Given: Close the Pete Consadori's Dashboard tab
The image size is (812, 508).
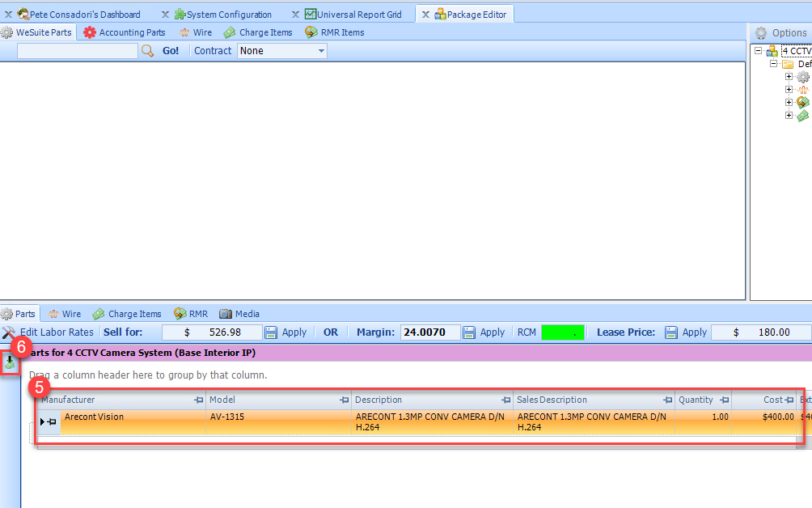Looking at the screenshot, I should click(x=8, y=15).
